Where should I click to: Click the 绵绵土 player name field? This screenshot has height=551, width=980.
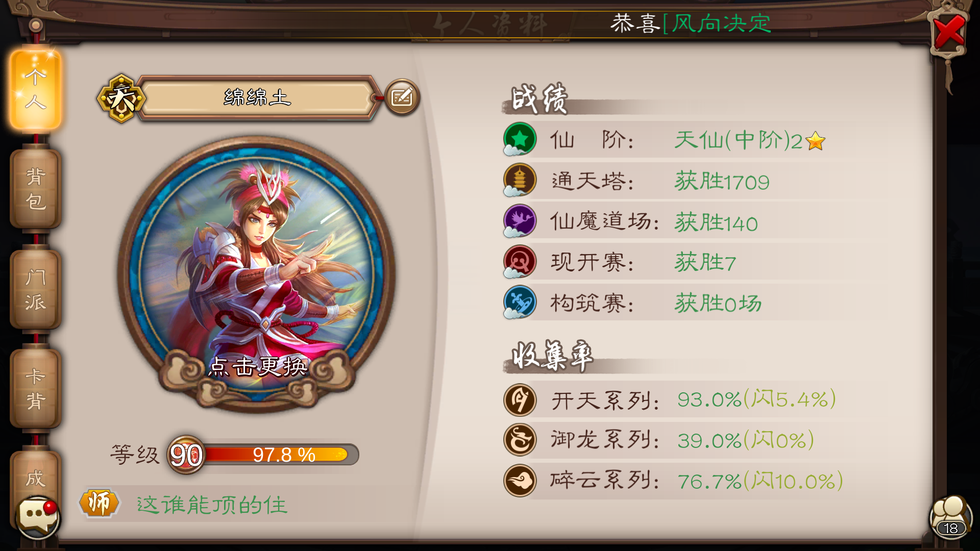pos(258,97)
